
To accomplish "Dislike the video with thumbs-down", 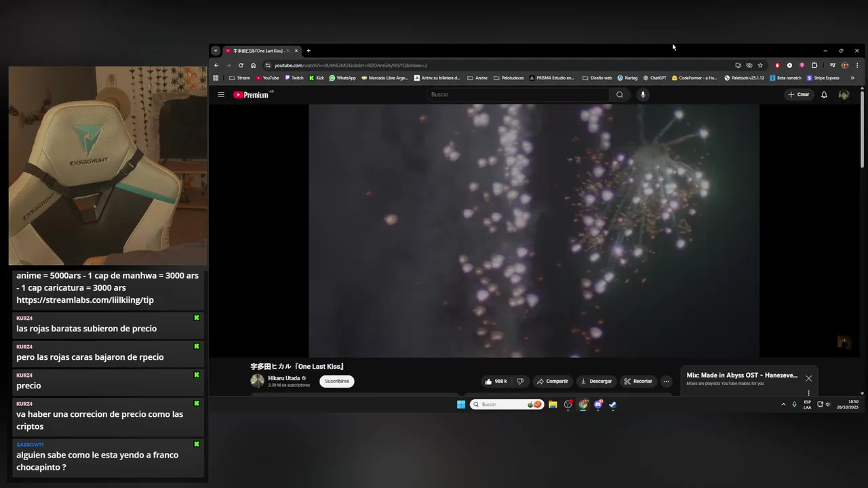I will [520, 382].
